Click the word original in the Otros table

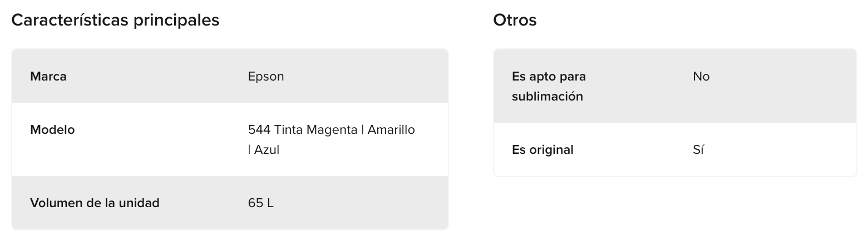550,150
